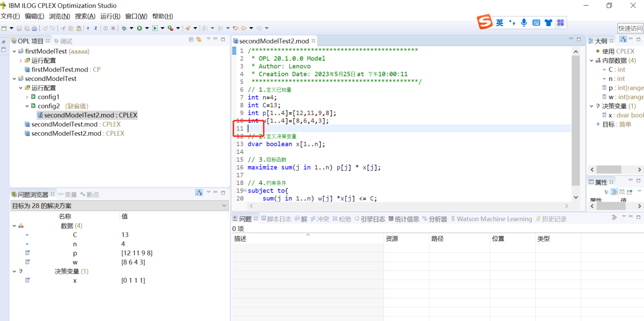Open the dropdown next to New icon
Viewport: 644px width, 321px height.
(11, 28)
